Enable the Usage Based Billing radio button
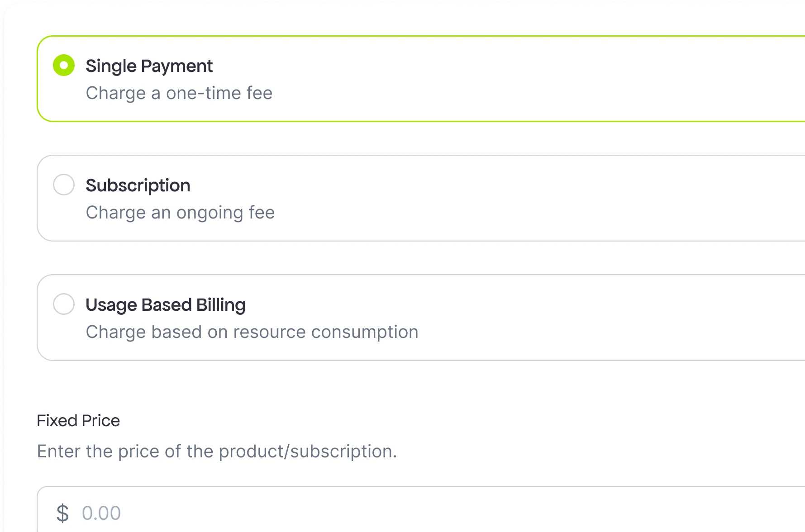 point(64,304)
